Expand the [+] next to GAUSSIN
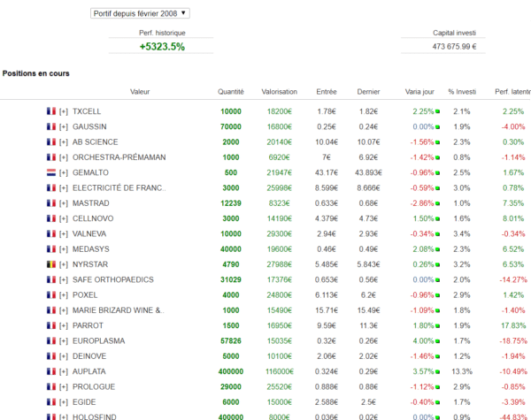 pyautogui.click(x=64, y=126)
